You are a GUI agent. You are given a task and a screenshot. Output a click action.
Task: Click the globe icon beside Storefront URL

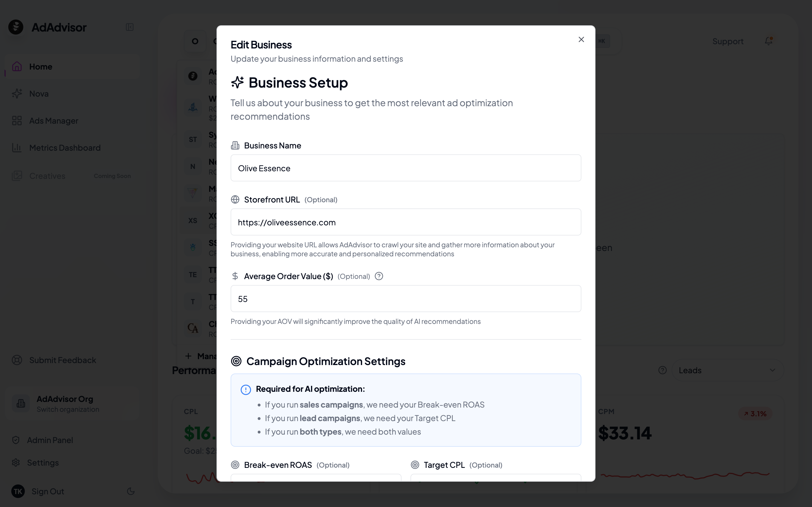point(235,199)
